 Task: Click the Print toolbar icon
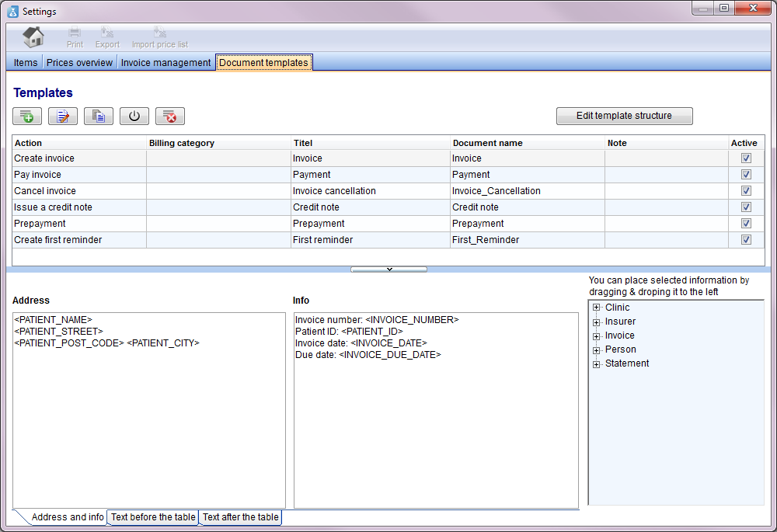(75, 37)
